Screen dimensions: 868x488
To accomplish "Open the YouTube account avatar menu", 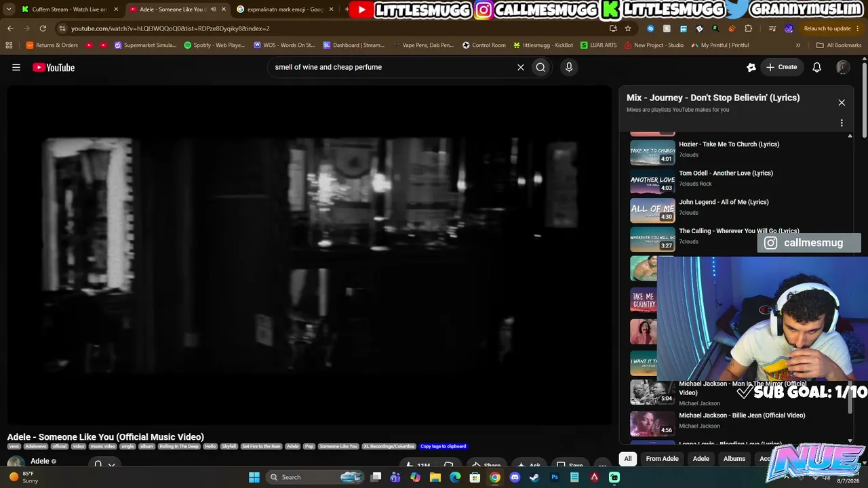I will [843, 67].
